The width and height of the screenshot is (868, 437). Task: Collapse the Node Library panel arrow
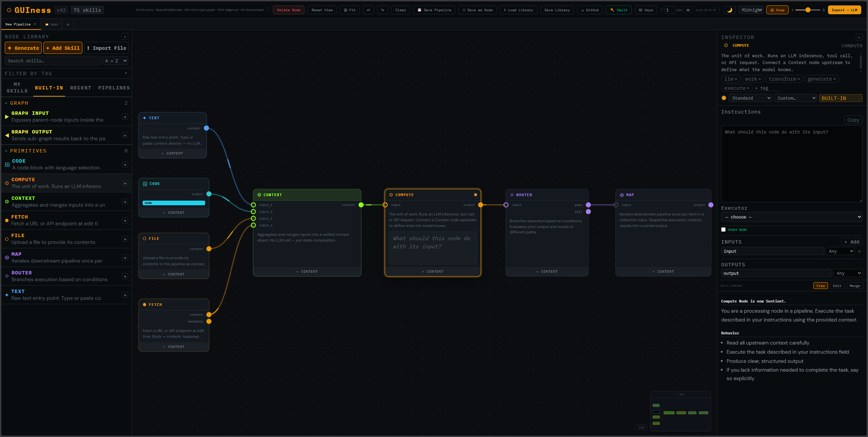(125, 37)
